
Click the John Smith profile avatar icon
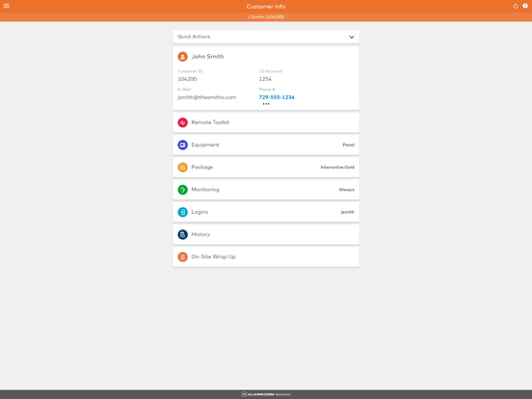tap(182, 56)
